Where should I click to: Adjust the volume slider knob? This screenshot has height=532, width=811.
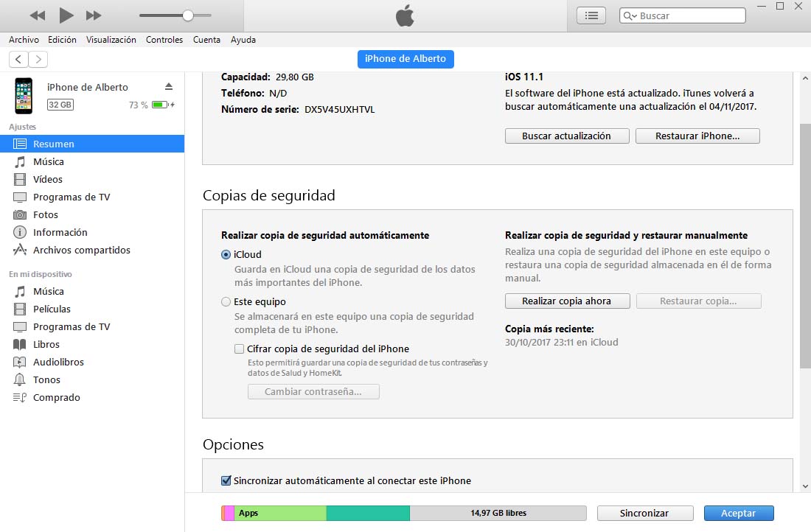188,15
